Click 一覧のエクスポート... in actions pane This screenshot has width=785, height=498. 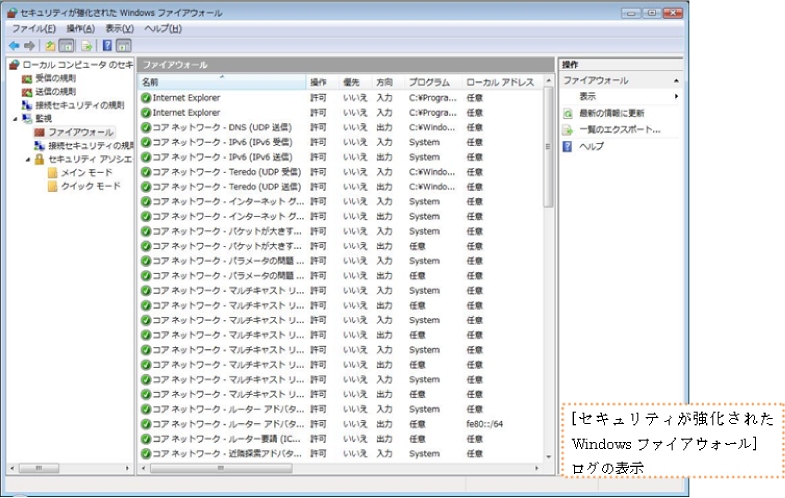[619, 130]
